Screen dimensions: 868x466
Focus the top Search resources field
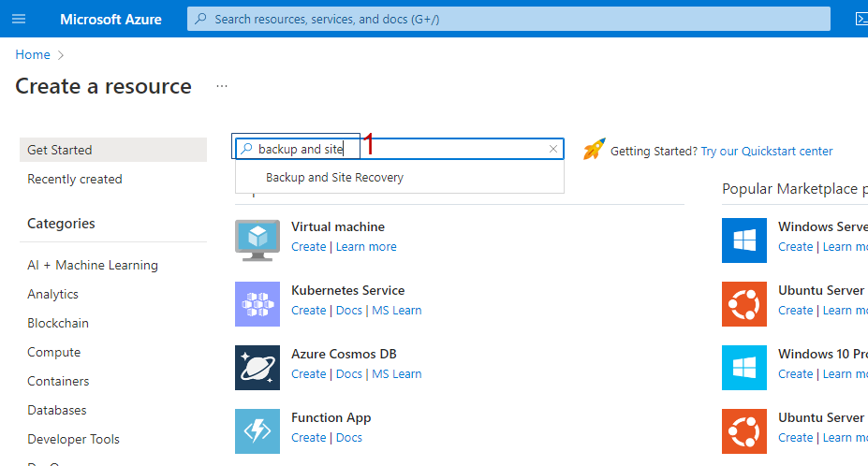coord(508,19)
